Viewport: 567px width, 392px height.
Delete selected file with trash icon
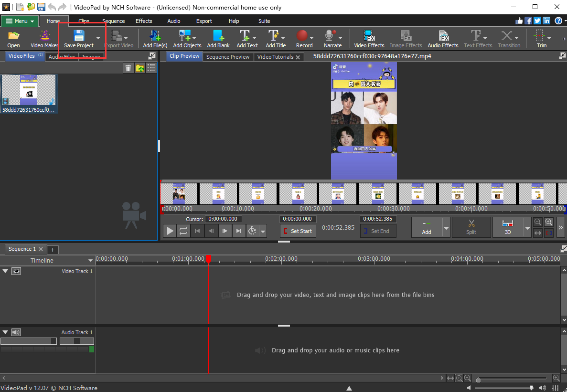[x=128, y=68]
